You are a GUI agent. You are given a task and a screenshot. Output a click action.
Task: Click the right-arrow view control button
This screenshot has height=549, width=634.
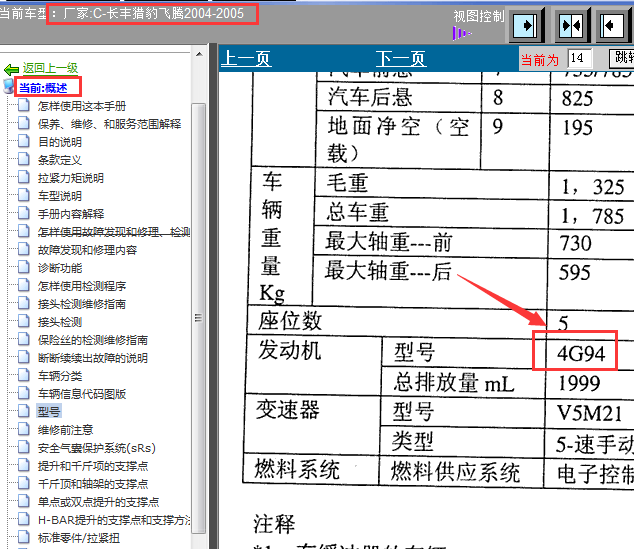point(525,25)
